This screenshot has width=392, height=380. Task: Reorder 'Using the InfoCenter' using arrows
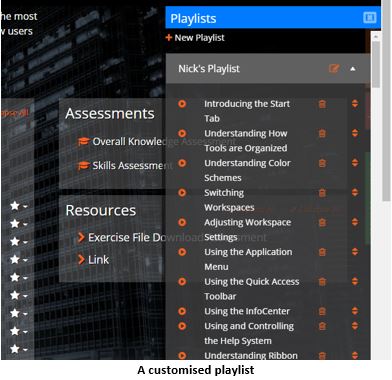[355, 311]
